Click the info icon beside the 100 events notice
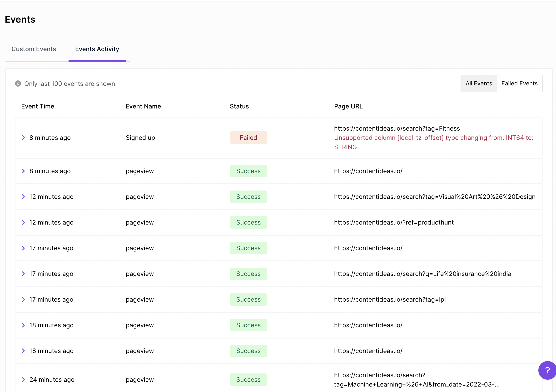The width and height of the screenshot is (556, 392). tap(18, 83)
